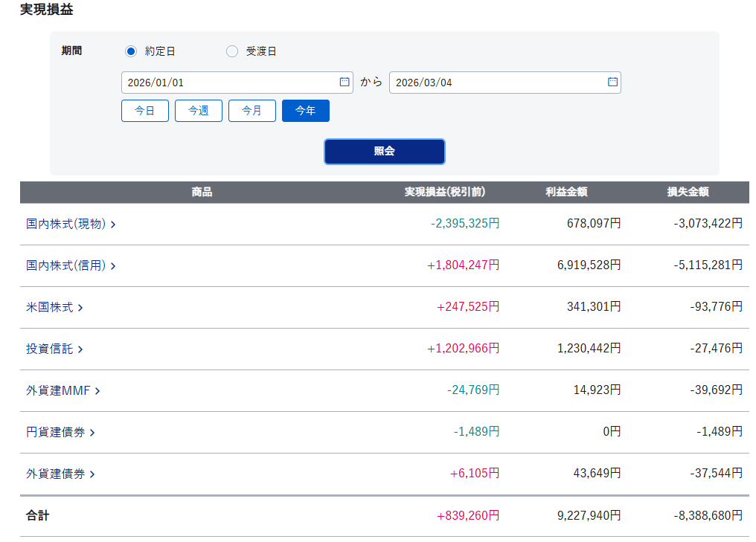Open 円貨建債券 details link

tap(56, 432)
